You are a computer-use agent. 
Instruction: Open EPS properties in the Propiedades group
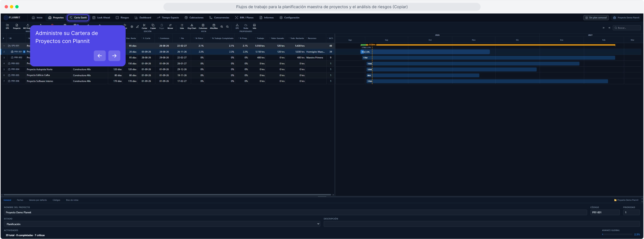237,26
